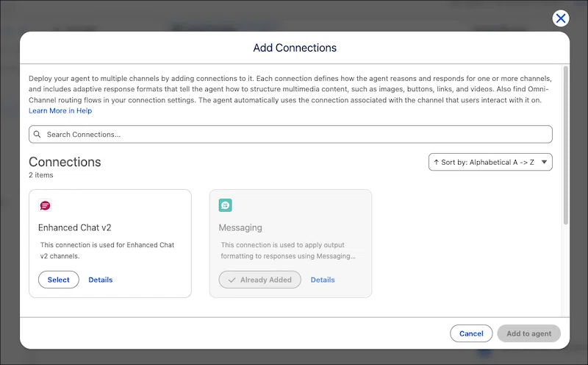
Task: Click the Messaging card title
Action: [240, 227]
